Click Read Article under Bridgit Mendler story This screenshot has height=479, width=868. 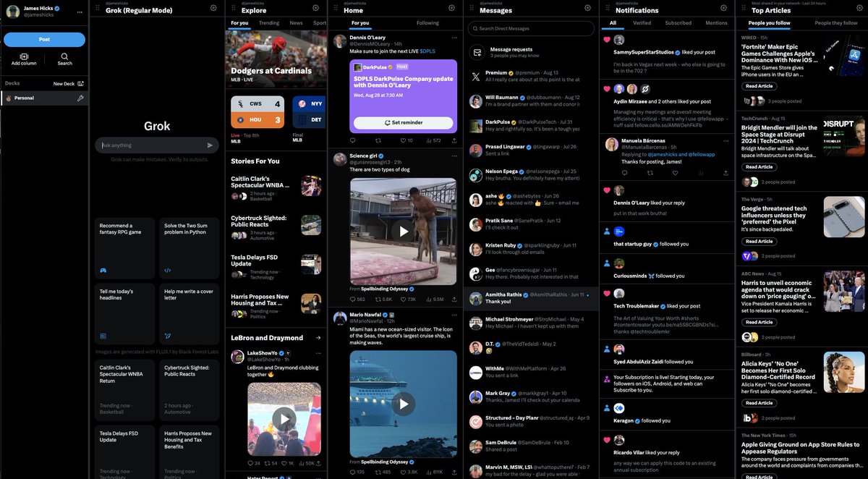(759, 167)
